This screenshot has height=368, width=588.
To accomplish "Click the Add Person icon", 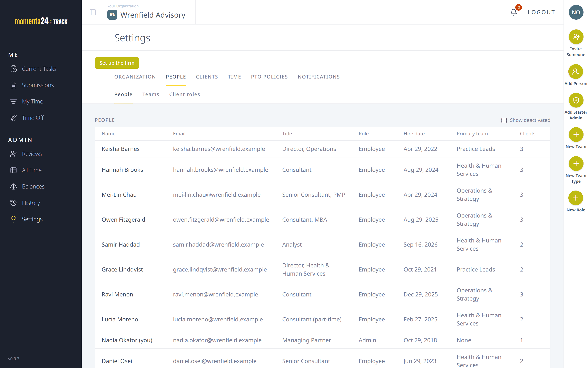I will [x=576, y=72].
